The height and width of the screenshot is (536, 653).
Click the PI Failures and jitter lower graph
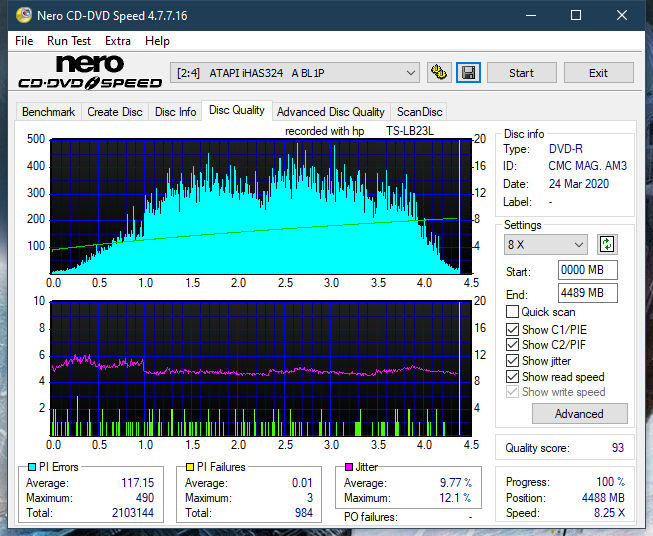pyautogui.click(x=261, y=369)
